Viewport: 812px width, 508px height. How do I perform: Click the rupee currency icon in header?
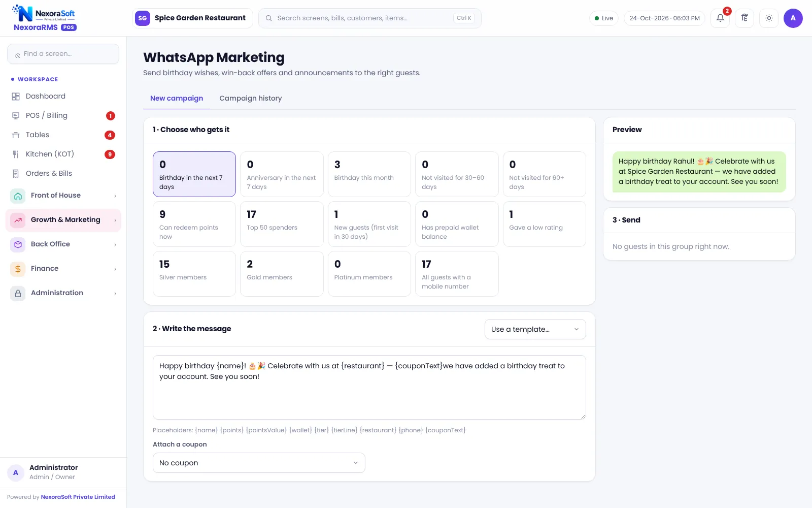point(745,18)
